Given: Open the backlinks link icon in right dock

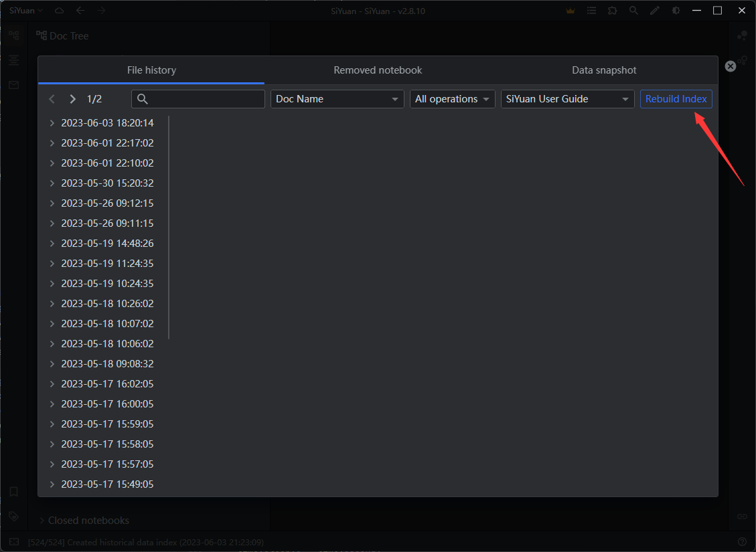Looking at the screenshot, I should coord(742,517).
